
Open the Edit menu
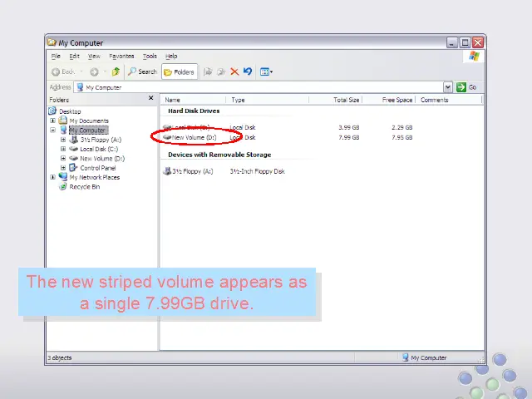[x=74, y=56]
